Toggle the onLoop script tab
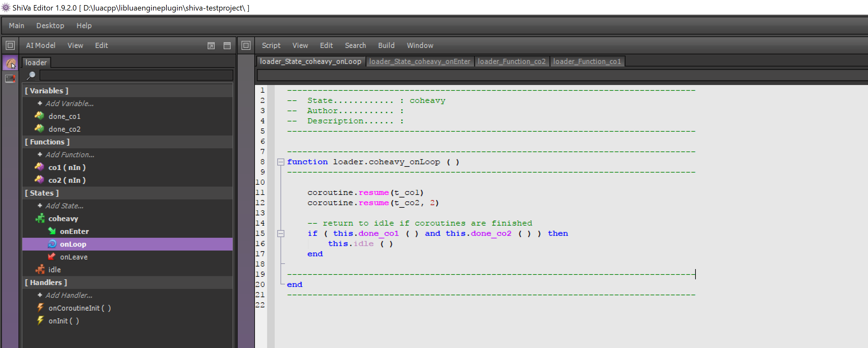Image resolution: width=868 pixels, height=348 pixels. coord(310,61)
